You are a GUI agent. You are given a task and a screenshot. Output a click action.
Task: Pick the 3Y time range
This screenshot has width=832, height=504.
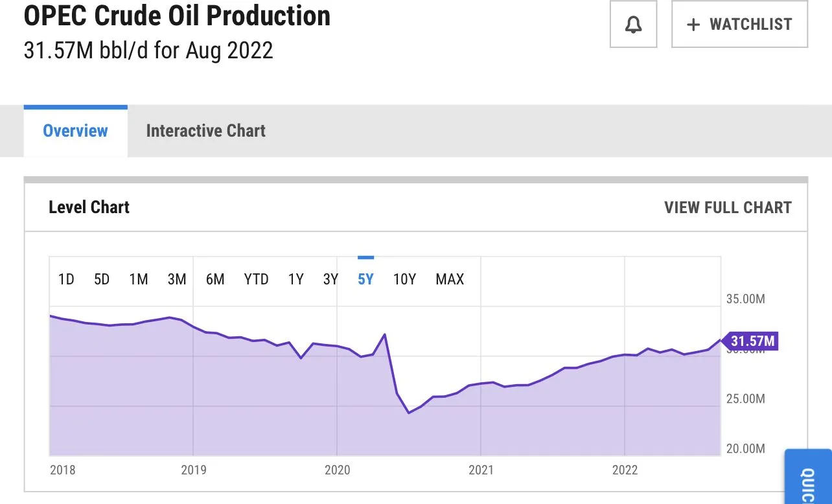point(330,279)
